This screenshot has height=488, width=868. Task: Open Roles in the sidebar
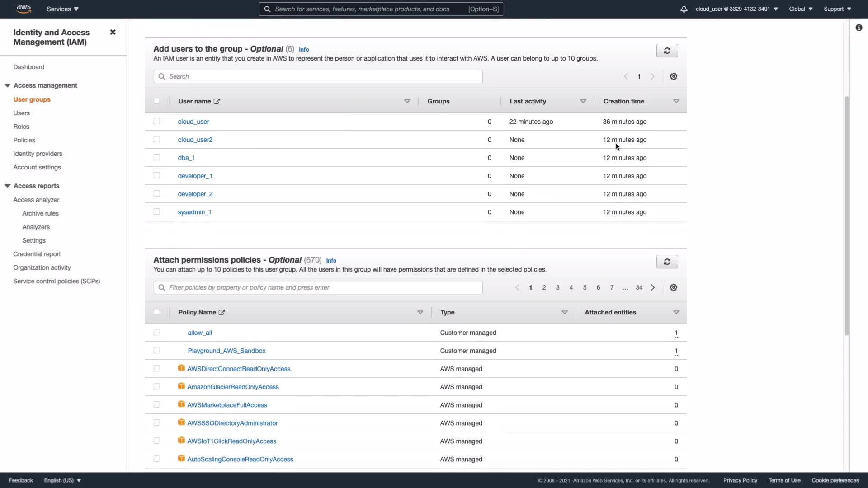click(21, 127)
